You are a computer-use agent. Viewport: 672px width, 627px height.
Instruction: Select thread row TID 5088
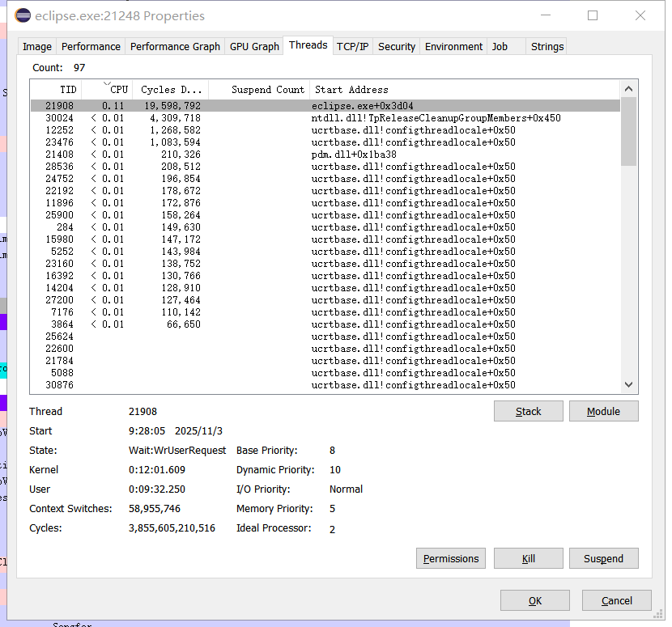(325, 373)
